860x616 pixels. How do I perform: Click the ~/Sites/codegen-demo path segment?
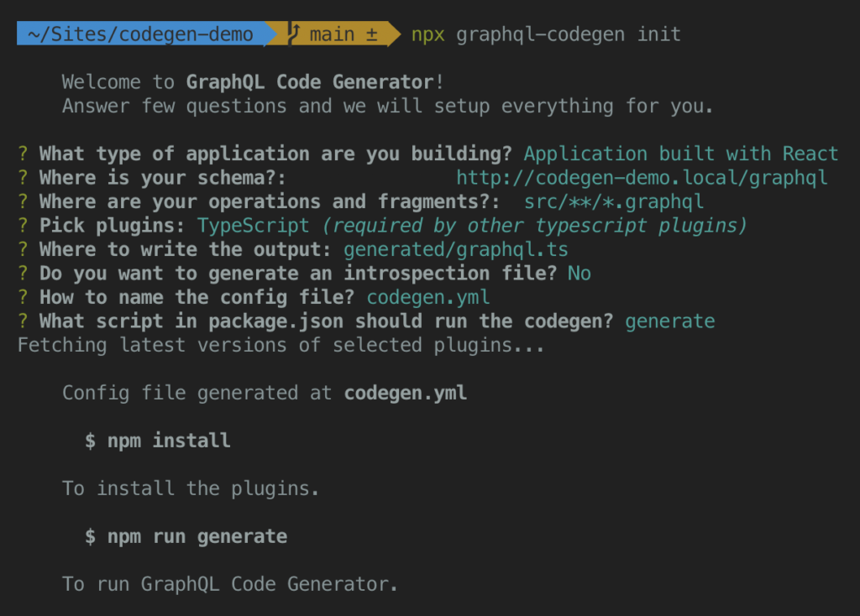(x=140, y=34)
